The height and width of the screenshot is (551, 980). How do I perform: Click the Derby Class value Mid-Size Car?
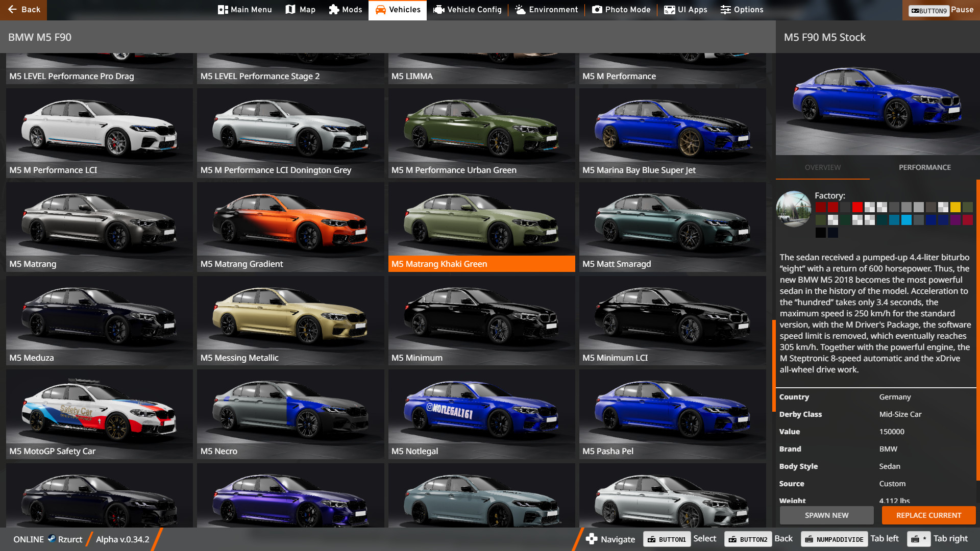click(x=900, y=414)
